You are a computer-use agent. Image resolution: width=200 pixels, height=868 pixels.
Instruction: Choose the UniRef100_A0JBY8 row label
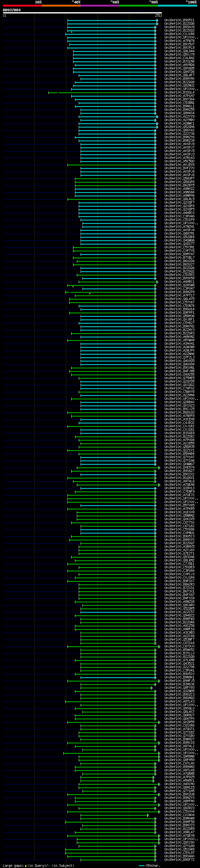click(x=179, y=165)
